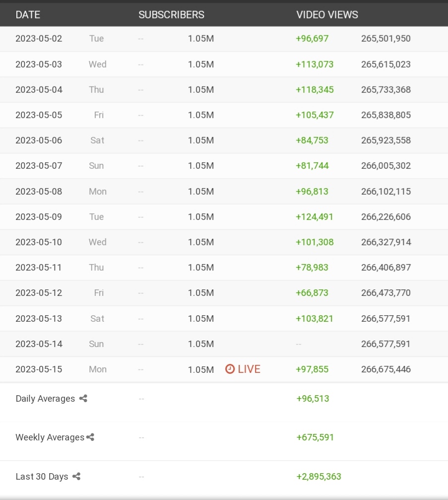The height and width of the screenshot is (500, 448).
Task: Click the Daily Averages label
Action: (x=45, y=399)
